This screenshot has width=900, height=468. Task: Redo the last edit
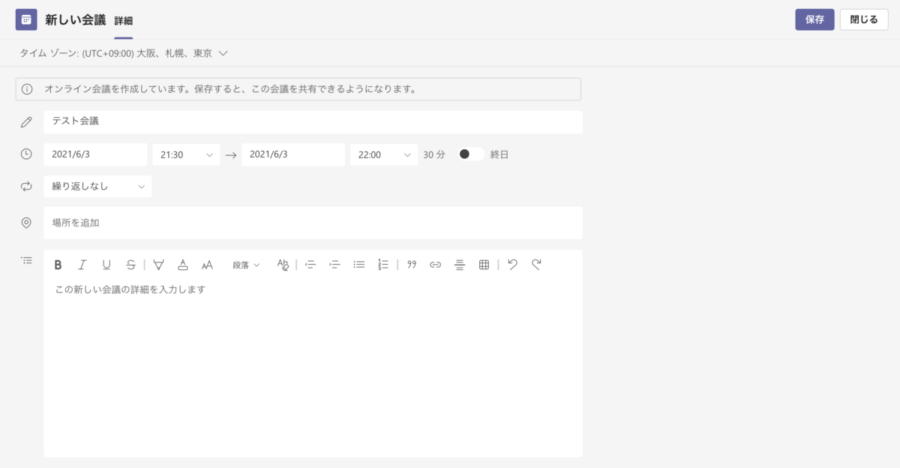(x=536, y=264)
